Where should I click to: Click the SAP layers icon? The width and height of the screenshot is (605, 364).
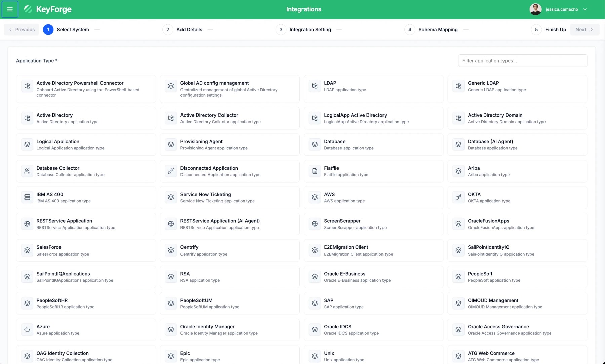[315, 303]
